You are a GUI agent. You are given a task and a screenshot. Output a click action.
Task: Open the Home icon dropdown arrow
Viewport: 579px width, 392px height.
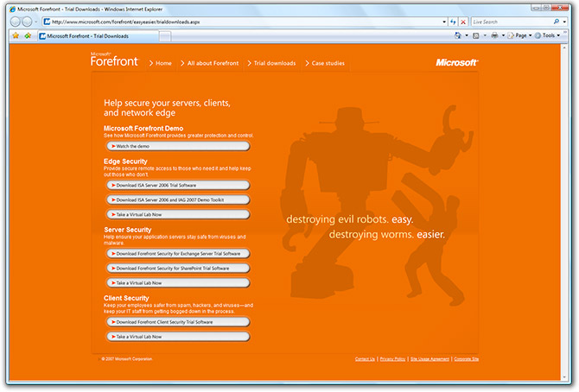click(x=467, y=35)
